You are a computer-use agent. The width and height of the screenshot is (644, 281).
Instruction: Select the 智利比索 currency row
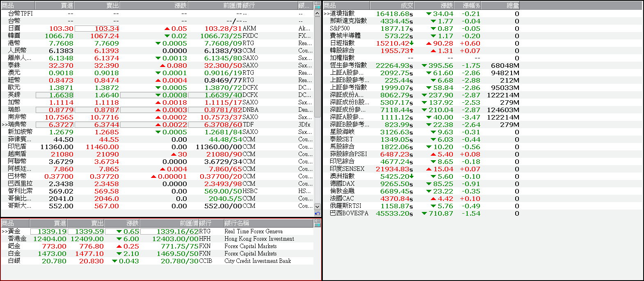click(157, 191)
